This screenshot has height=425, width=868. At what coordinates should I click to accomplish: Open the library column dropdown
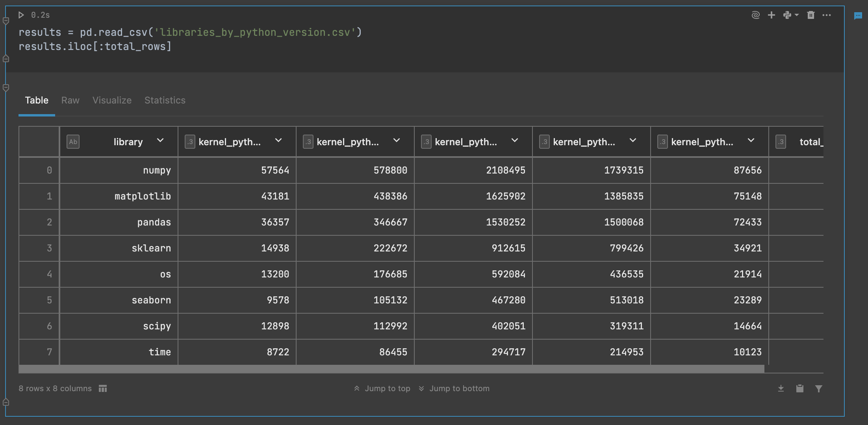coord(160,140)
